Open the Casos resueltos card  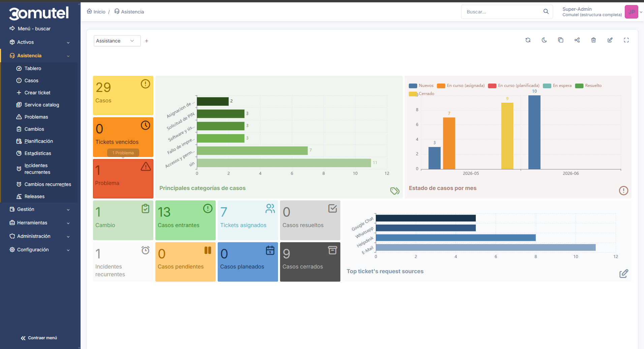(310, 220)
